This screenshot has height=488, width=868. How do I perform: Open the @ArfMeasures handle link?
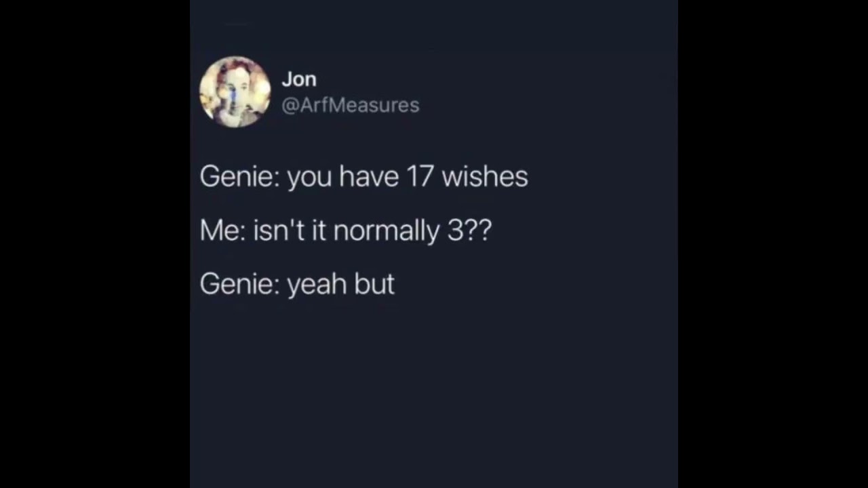[x=351, y=105]
